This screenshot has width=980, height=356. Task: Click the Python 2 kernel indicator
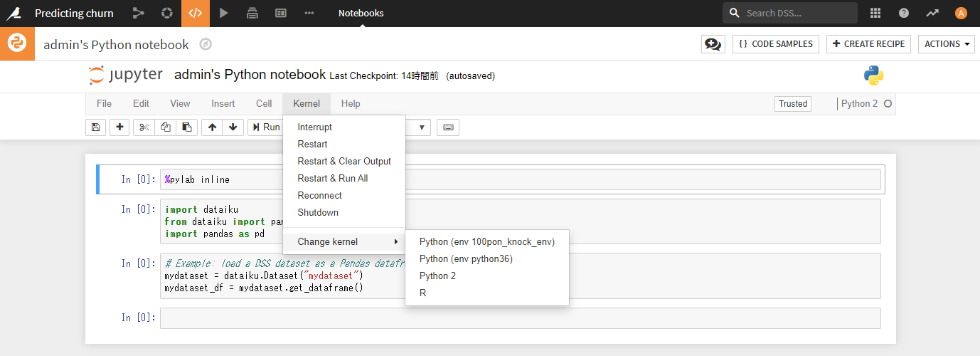859,103
